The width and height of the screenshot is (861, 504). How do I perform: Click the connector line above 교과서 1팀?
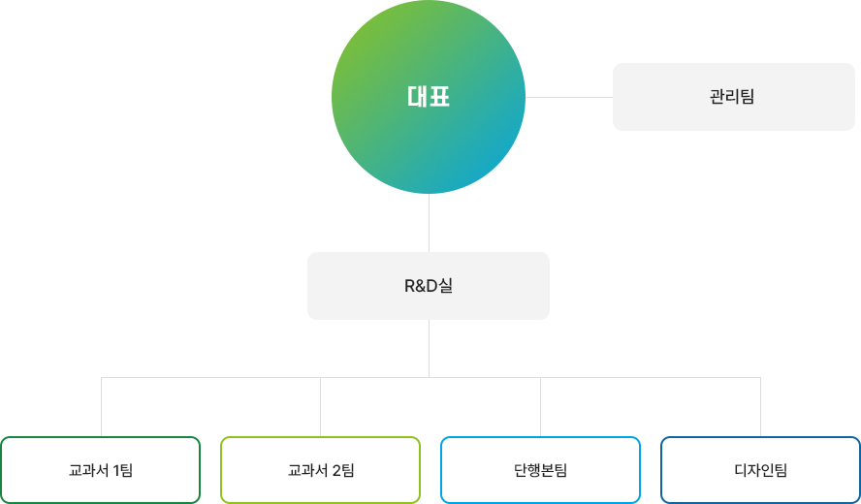(101, 407)
